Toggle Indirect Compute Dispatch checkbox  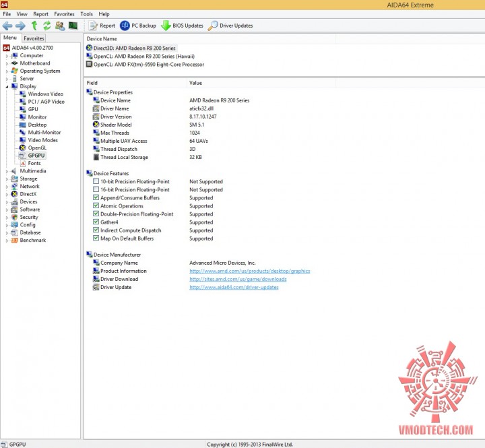[96, 230]
